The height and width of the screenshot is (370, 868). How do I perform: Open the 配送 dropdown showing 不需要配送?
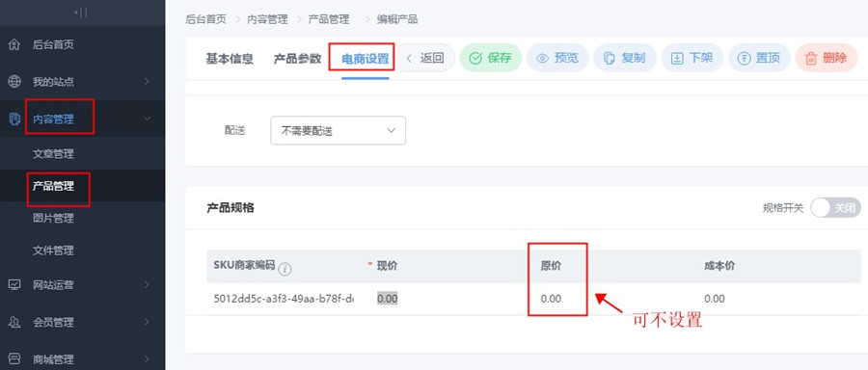pyautogui.click(x=338, y=130)
